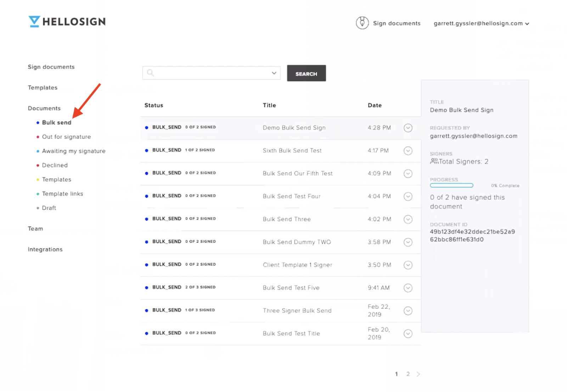Select the Template links filter
Screen dimensions: 567x392
[62, 194]
